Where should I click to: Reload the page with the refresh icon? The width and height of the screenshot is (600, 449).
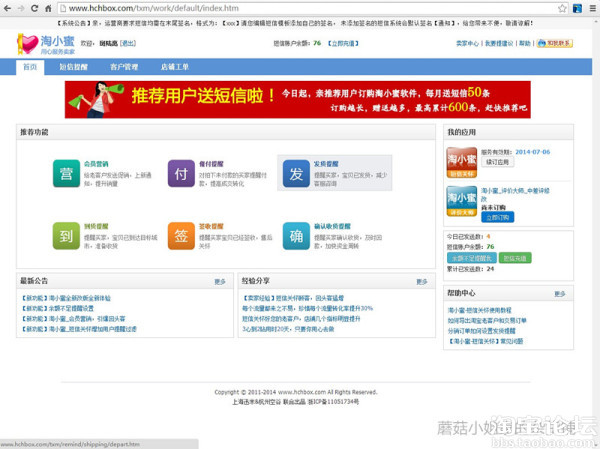(x=34, y=8)
